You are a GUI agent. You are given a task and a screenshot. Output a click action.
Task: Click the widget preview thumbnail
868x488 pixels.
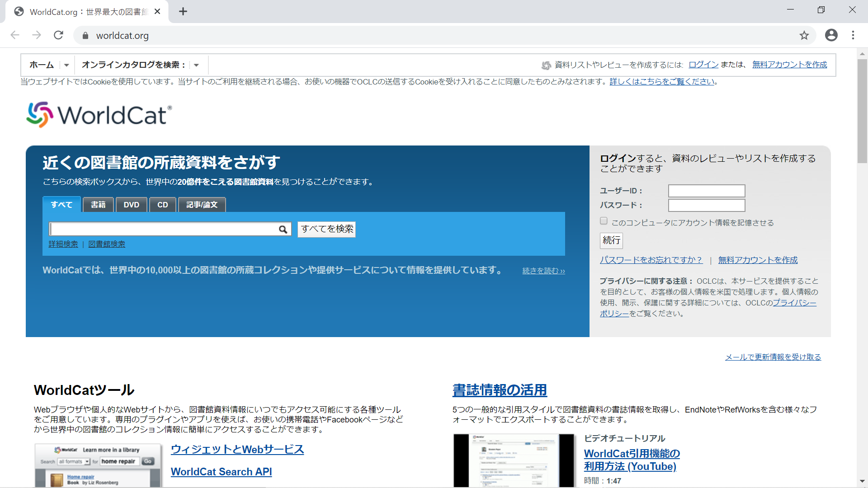[x=98, y=465]
